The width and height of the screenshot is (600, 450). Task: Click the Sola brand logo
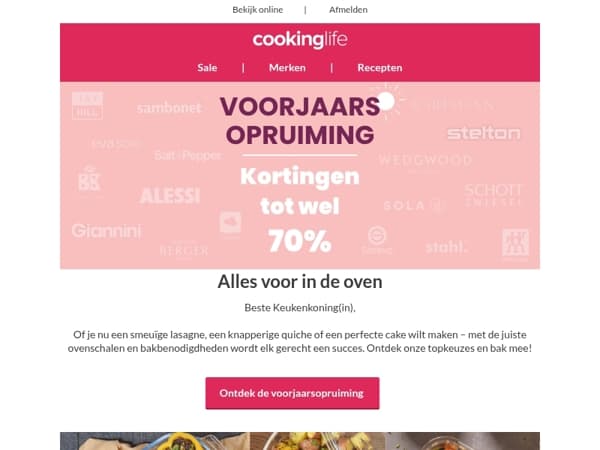[x=414, y=205]
